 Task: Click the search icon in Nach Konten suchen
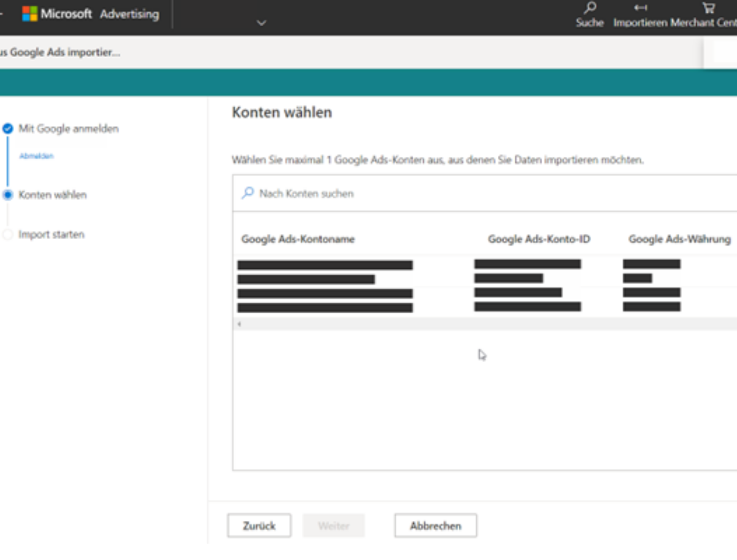pos(247,193)
